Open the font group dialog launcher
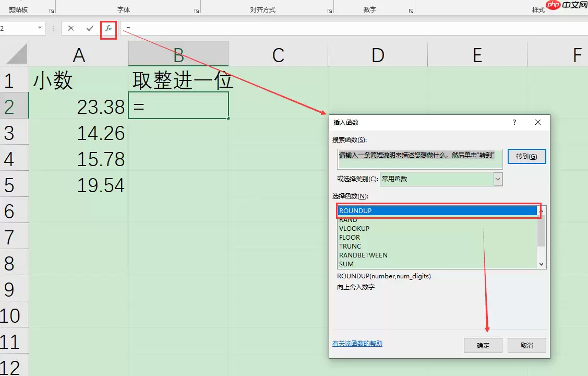Viewport: 588px width, 376px height. [x=197, y=11]
